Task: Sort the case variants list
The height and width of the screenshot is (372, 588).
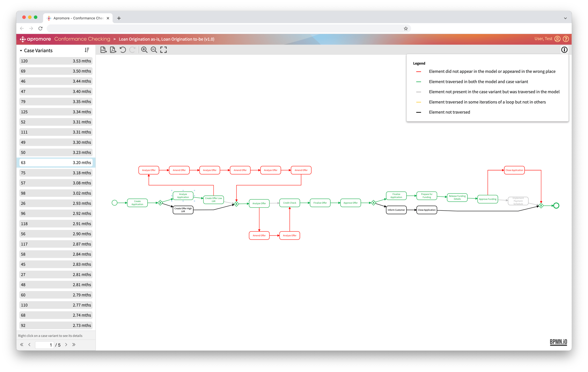Action: tap(87, 50)
